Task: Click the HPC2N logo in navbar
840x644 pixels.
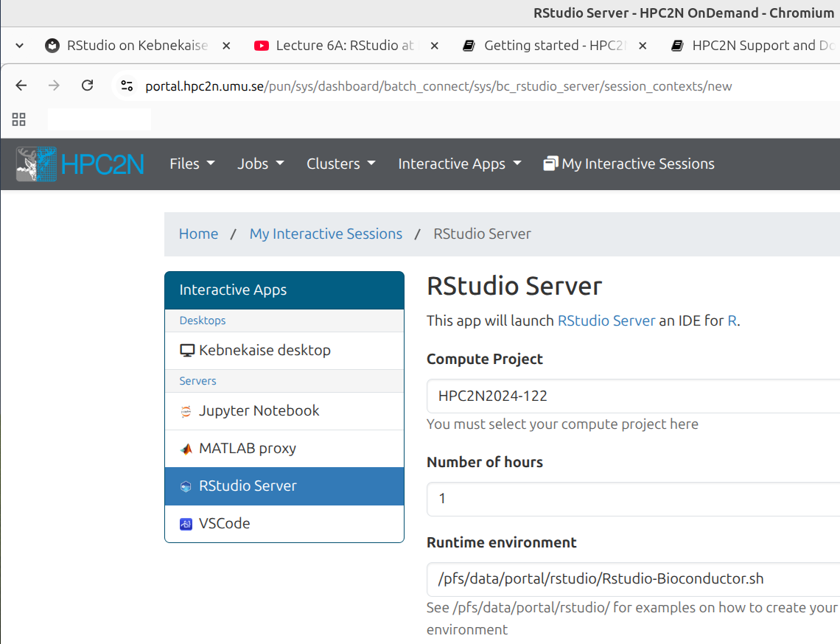Action: click(80, 164)
